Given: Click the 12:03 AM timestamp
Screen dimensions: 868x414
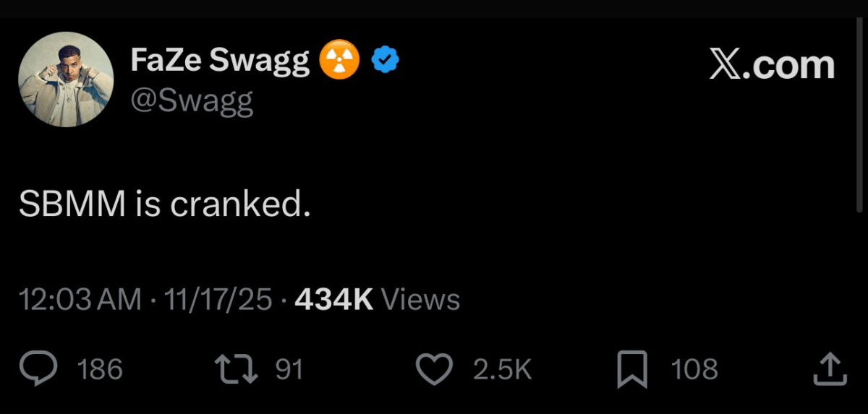Looking at the screenshot, I should click(x=80, y=299).
